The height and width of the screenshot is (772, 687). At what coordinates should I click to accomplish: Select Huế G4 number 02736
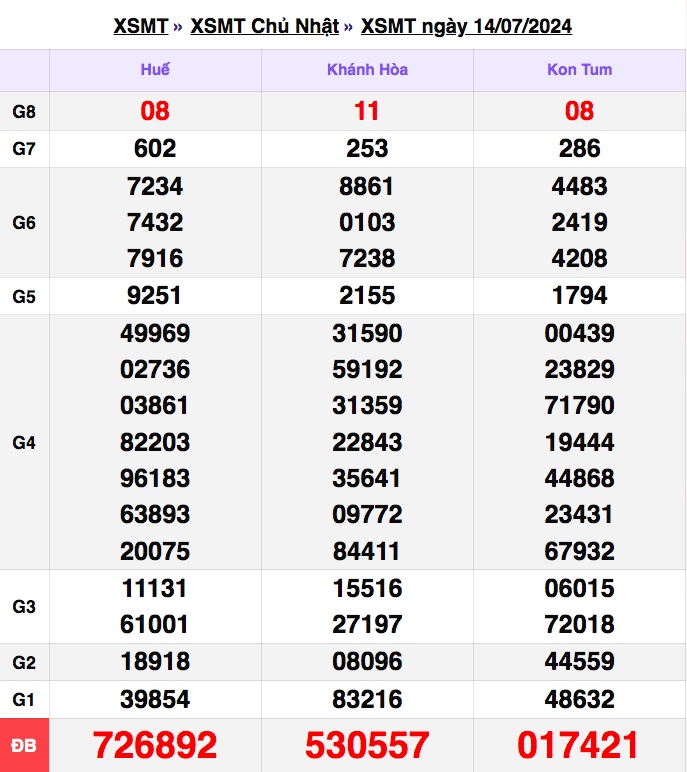tap(155, 369)
